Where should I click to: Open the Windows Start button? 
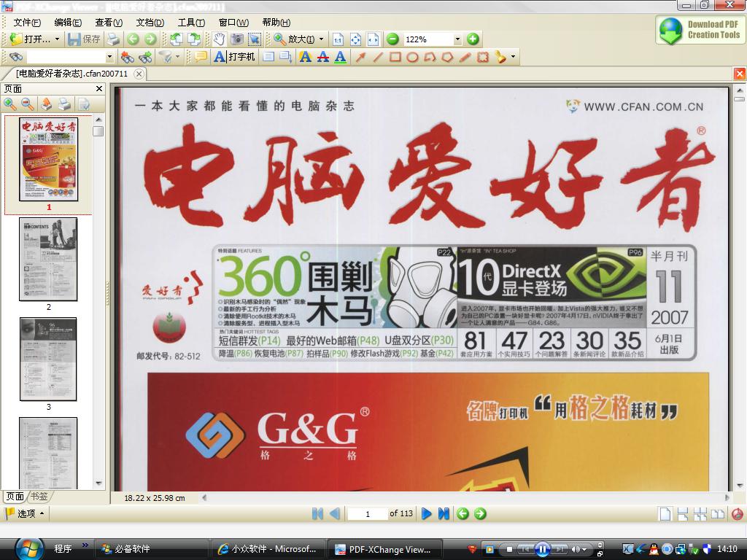pos(29,548)
